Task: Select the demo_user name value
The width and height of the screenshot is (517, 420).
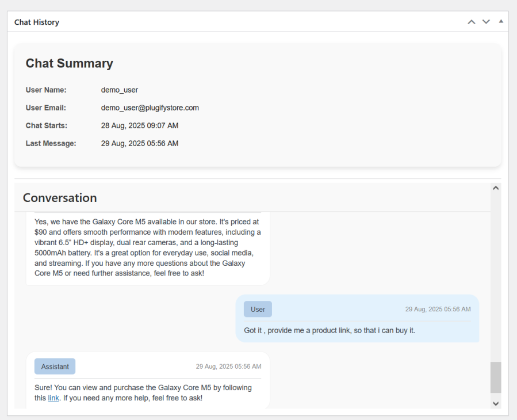Action: (120, 90)
